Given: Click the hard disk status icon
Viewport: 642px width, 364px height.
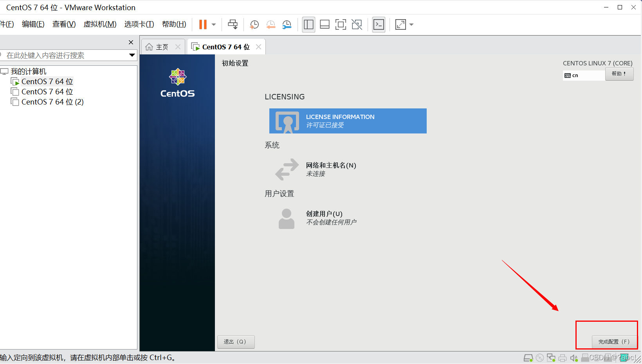Looking at the screenshot, I should click(x=528, y=358).
